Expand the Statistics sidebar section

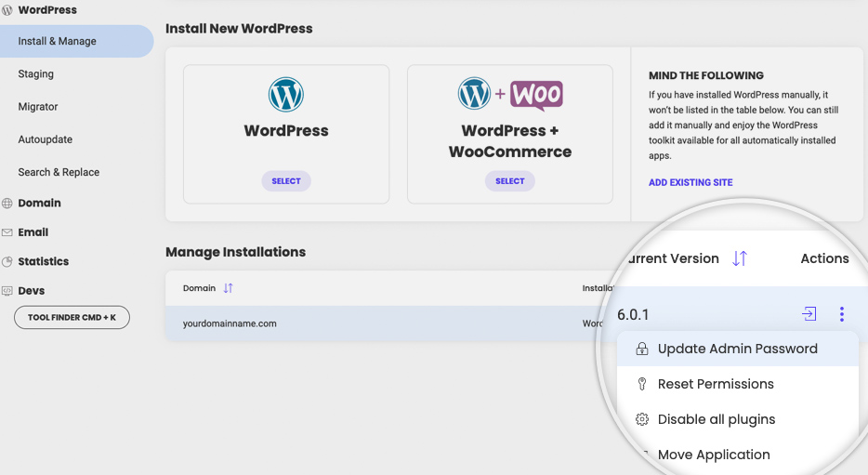tap(43, 261)
